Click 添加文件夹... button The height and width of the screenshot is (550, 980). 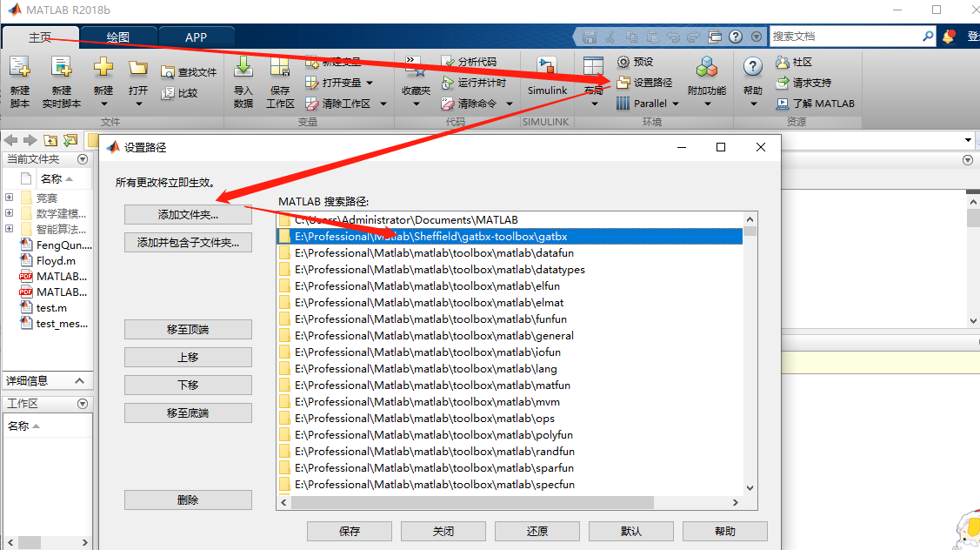(x=188, y=215)
